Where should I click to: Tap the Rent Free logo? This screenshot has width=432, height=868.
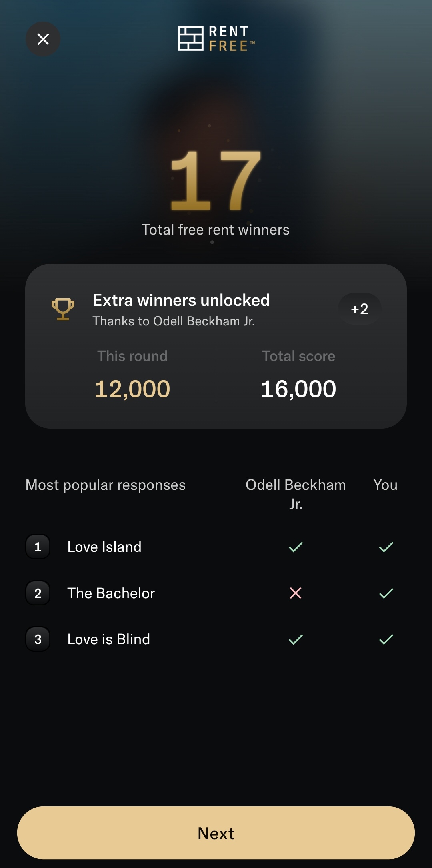click(216, 39)
